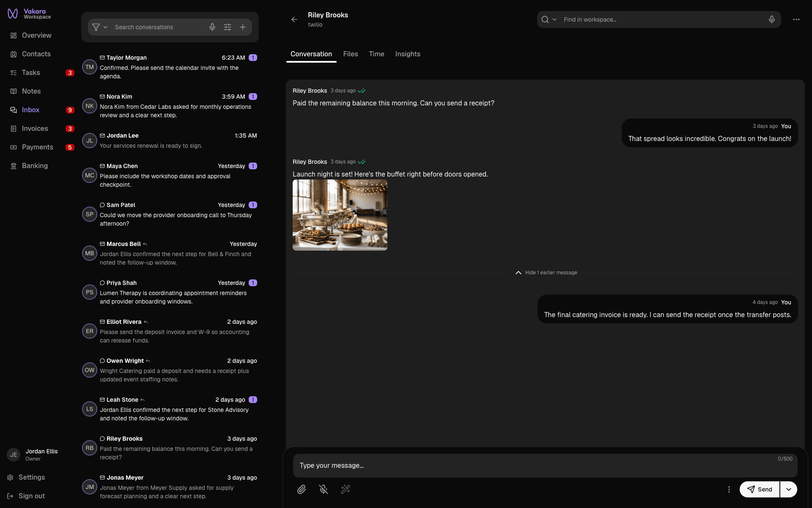Click Riley Brooks name in header
This screenshot has height=508, width=812.
click(328, 15)
